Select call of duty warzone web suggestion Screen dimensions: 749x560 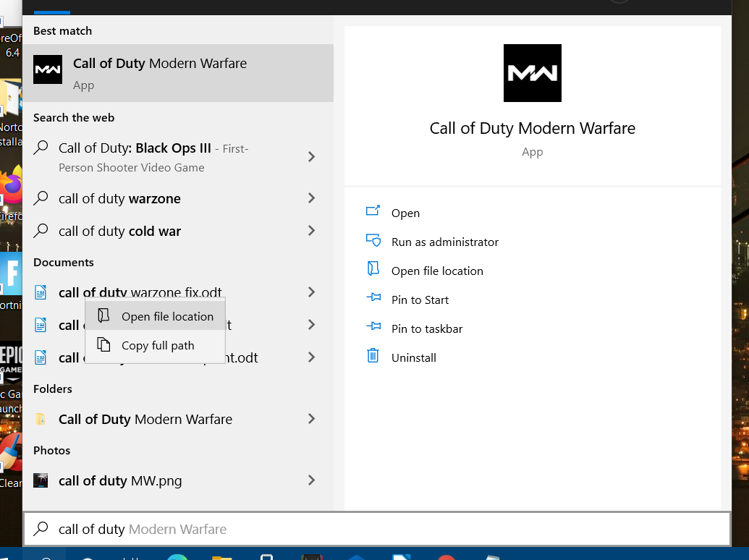pos(119,198)
